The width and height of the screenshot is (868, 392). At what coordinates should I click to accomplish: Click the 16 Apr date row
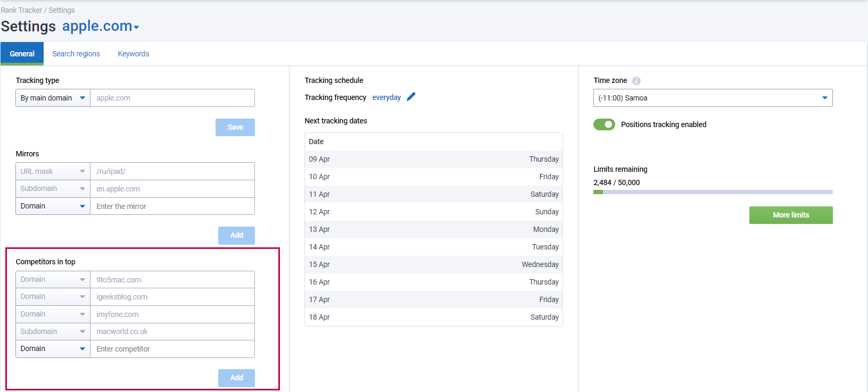pyautogui.click(x=434, y=282)
